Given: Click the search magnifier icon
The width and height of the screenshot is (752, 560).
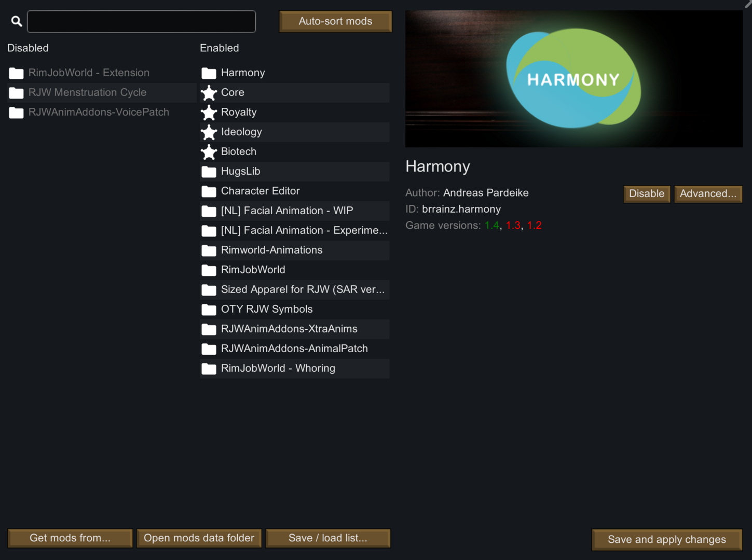Looking at the screenshot, I should (16, 21).
